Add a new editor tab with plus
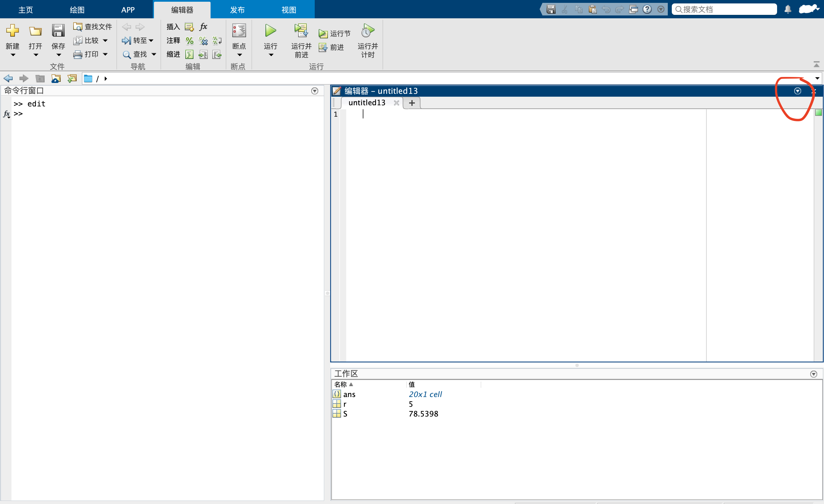824x504 pixels. 412,103
